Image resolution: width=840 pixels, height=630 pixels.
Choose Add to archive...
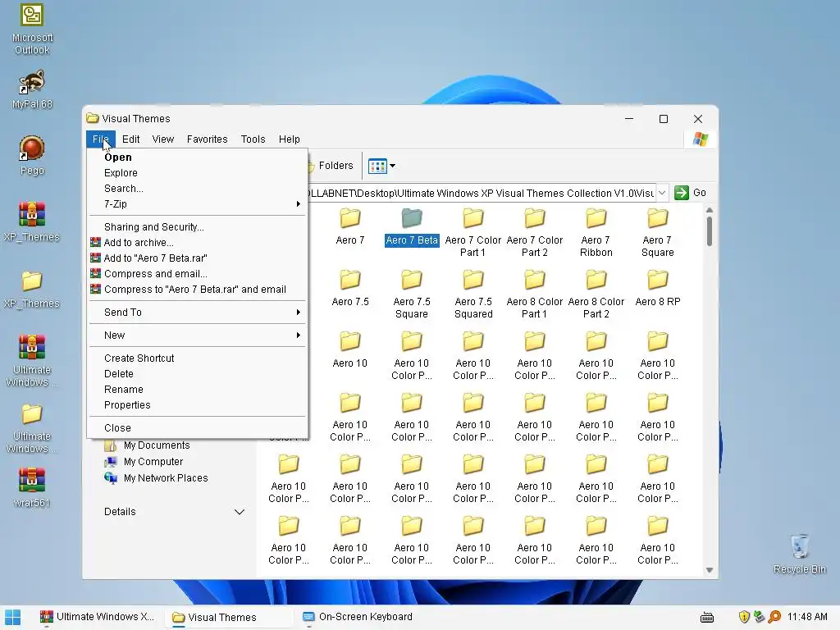click(197, 243)
